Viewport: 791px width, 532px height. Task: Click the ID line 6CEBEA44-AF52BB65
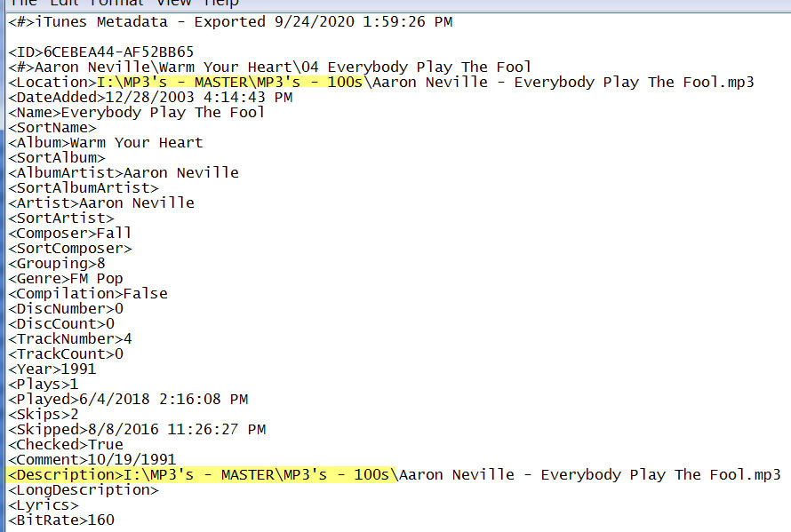coord(101,52)
